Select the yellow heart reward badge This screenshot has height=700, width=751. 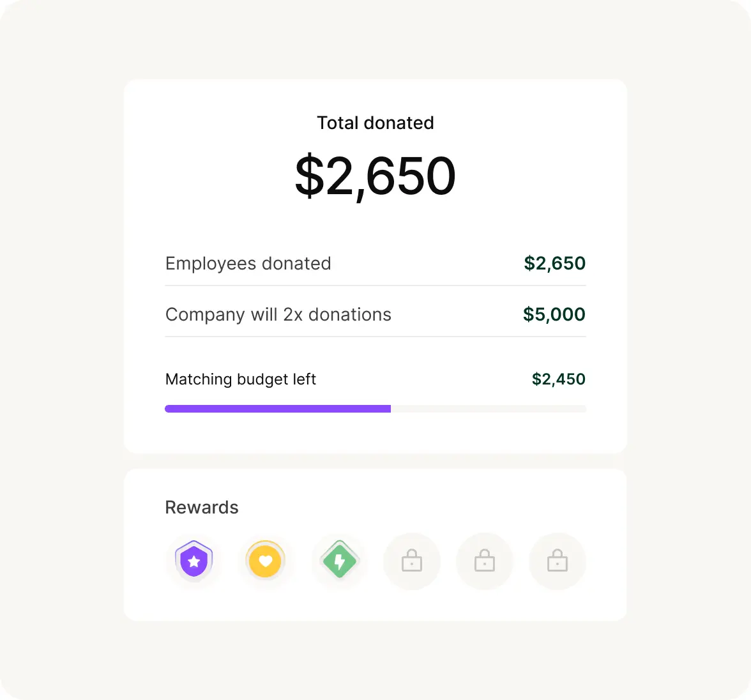pos(266,561)
